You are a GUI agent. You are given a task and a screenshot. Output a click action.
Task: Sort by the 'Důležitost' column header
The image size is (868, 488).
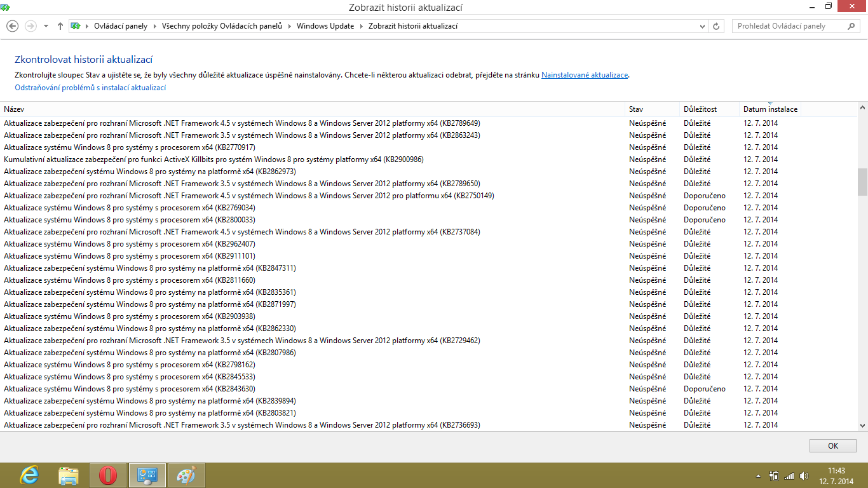click(x=709, y=109)
